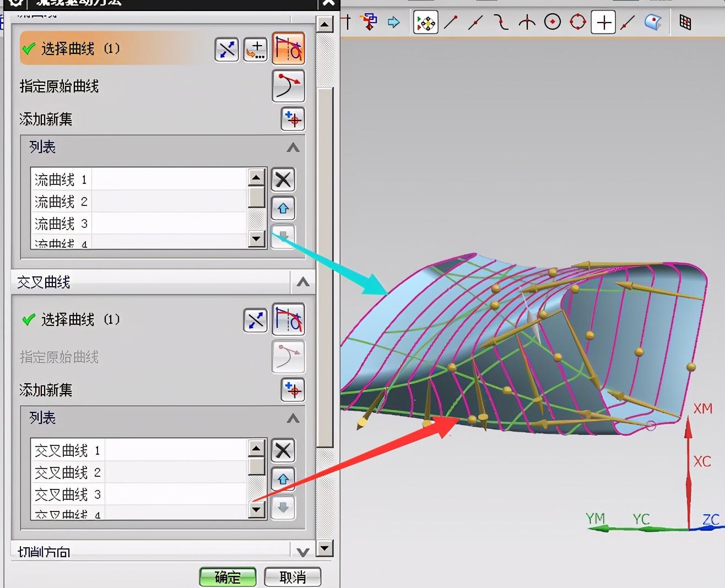
Task: Select 交叉曲线 3 in the list
Action: 67,494
